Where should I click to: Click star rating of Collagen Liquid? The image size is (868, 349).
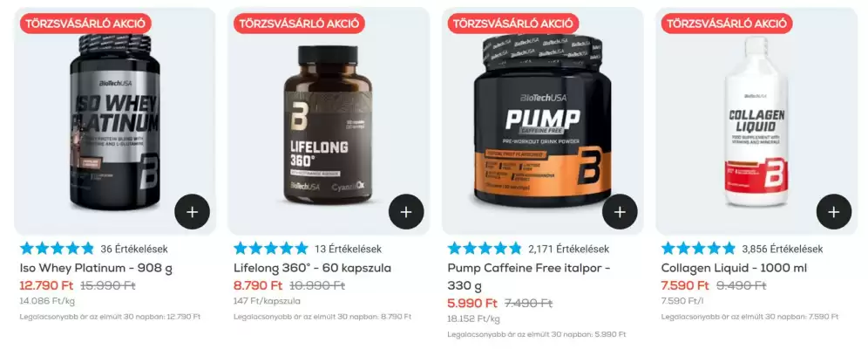point(699,248)
